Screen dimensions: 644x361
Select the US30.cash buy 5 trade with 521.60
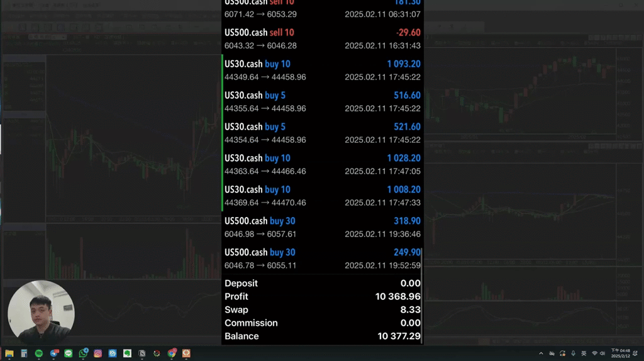click(x=323, y=133)
